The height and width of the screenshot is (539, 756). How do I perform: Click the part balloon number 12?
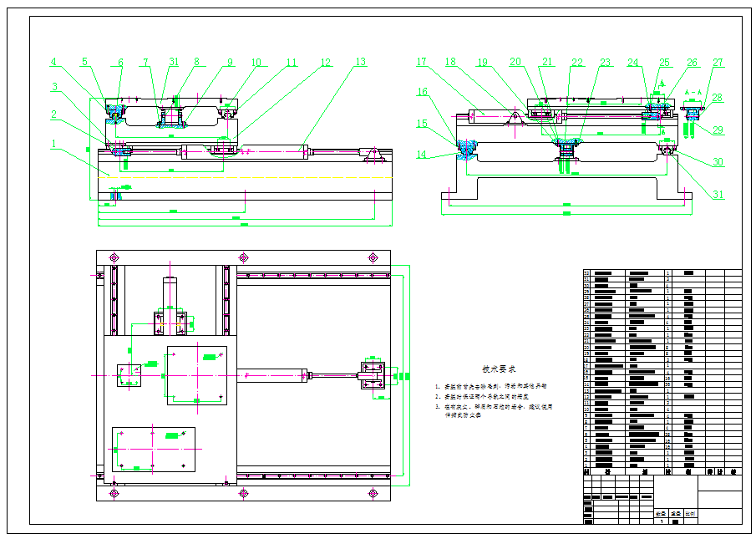coord(326,62)
